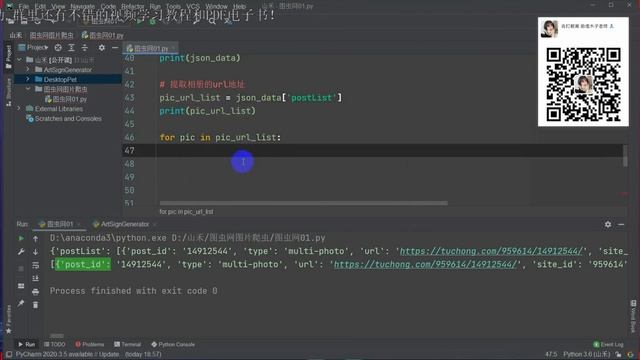This screenshot has width=640, height=360.
Task: Select opened file in Project panel
Action: [x=58, y=48]
